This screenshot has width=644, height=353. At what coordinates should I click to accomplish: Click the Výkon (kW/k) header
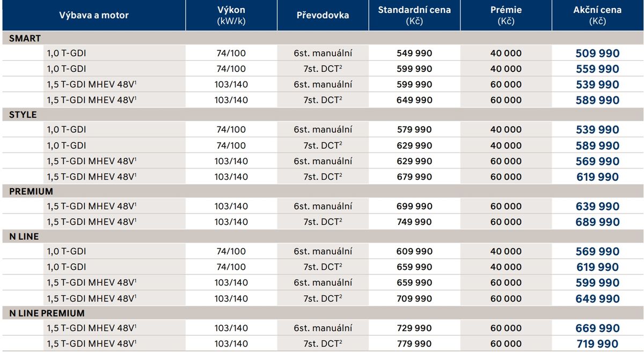point(231,16)
